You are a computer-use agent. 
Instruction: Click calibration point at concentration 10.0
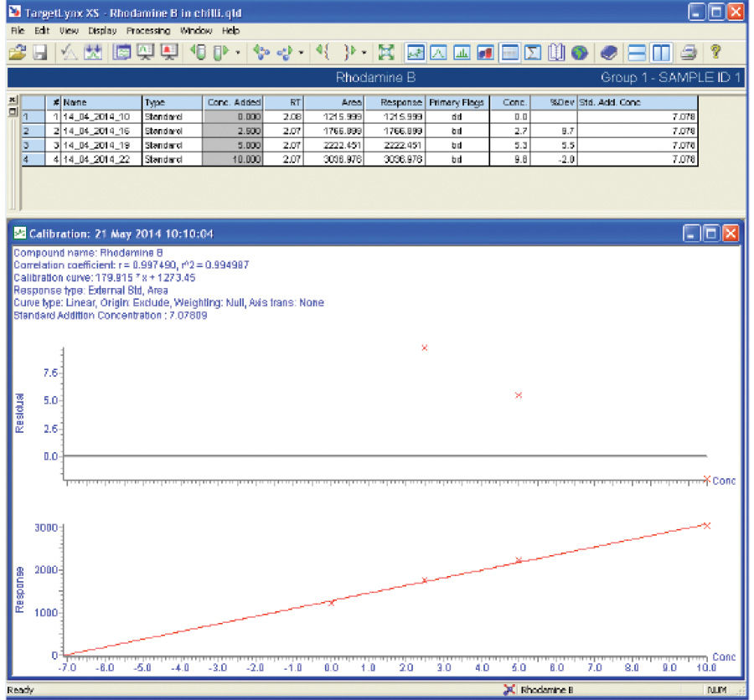[x=706, y=526]
